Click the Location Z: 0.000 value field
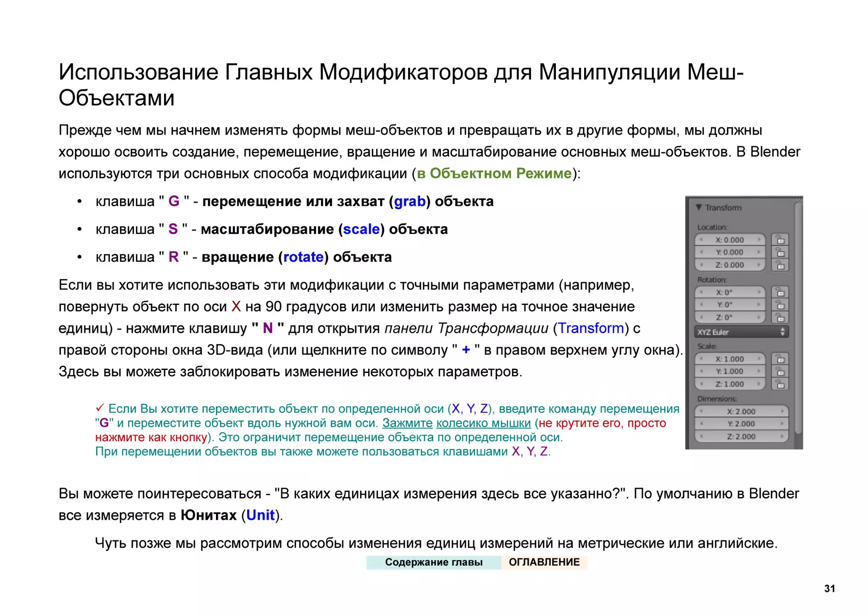The image size is (868, 614). coord(730,265)
